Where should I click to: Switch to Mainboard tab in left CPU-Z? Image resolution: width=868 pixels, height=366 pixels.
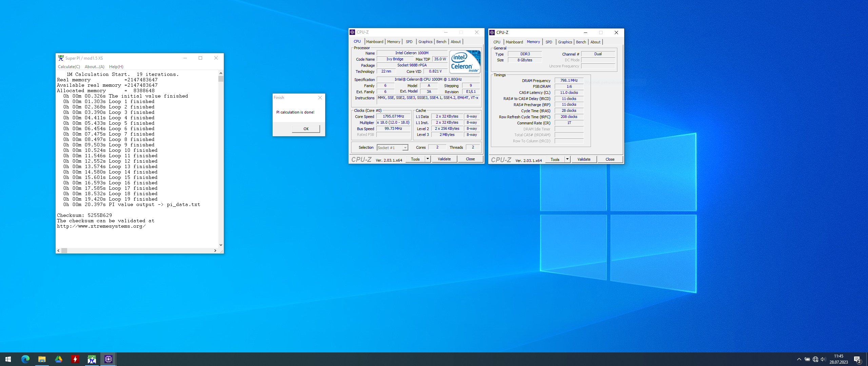tap(375, 42)
